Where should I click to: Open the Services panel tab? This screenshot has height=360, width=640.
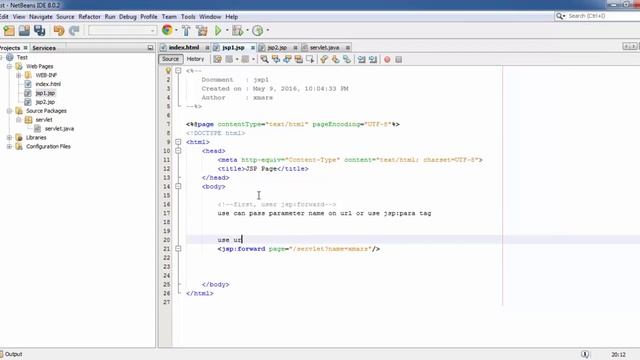[x=44, y=48]
